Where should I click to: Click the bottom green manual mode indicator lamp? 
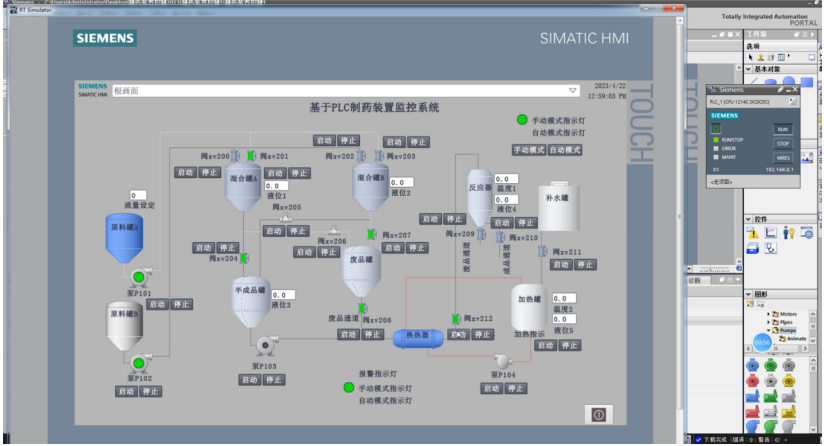coord(348,387)
